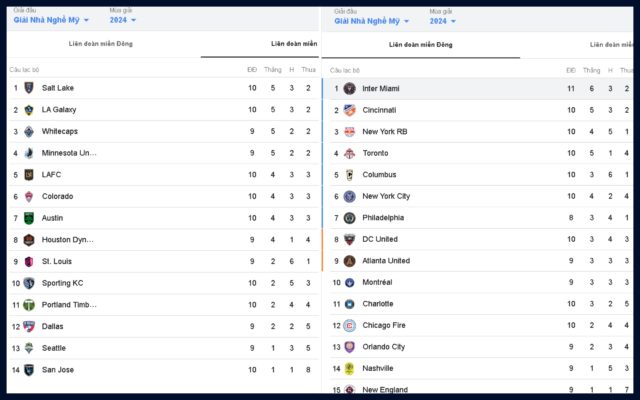Click the LA Galaxy team crest
Screen dimensions: 640x400
pos(29,110)
